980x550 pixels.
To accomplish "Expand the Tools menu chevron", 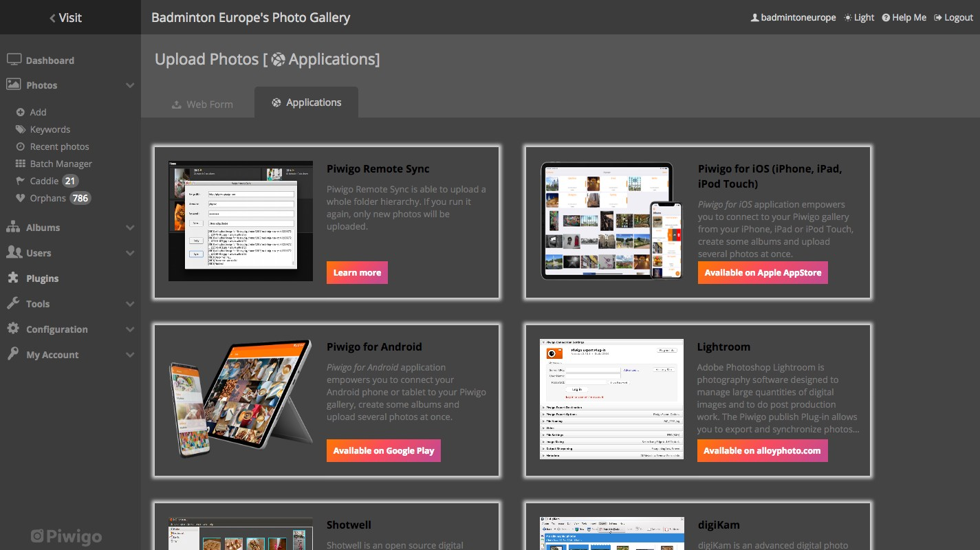I will tap(130, 304).
